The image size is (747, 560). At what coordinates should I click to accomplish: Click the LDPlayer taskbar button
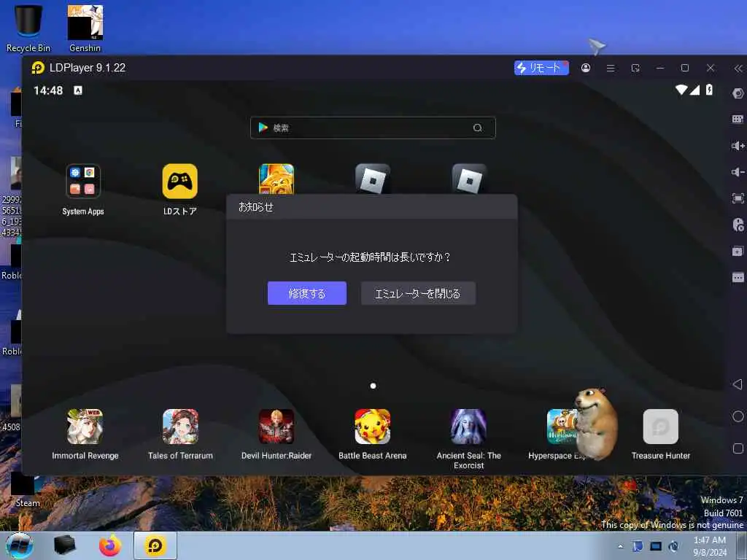coord(155,545)
